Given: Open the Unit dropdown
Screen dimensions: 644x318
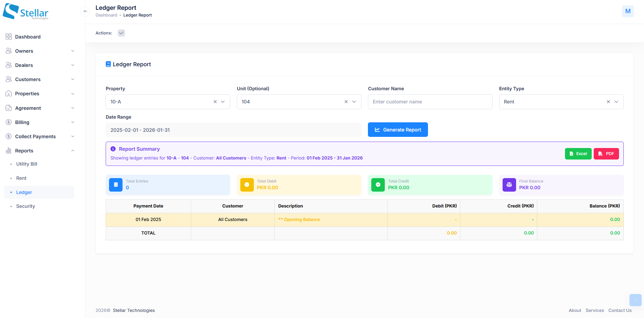Looking at the screenshot, I should pos(354,101).
